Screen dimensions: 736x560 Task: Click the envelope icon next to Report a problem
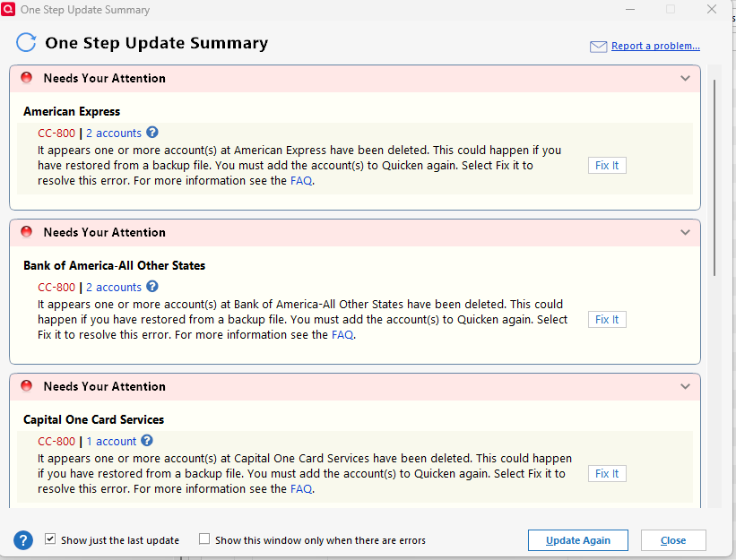(598, 47)
